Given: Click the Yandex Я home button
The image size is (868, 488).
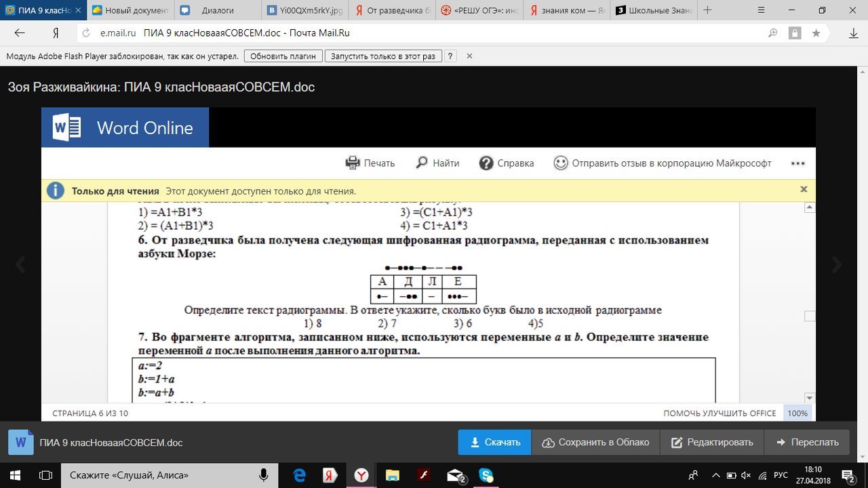Looking at the screenshot, I should pyautogui.click(x=56, y=33).
